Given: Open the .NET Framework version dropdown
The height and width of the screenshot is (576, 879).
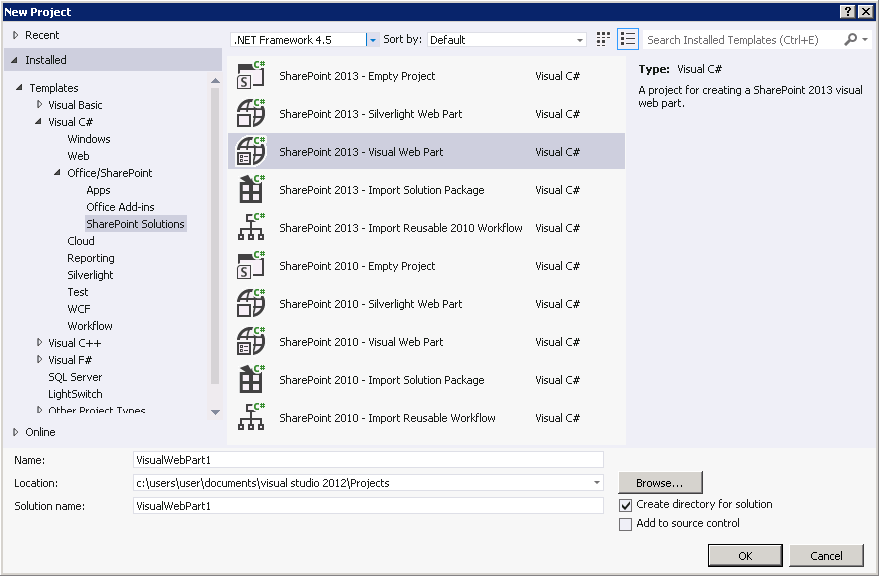Looking at the screenshot, I should coord(372,40).
